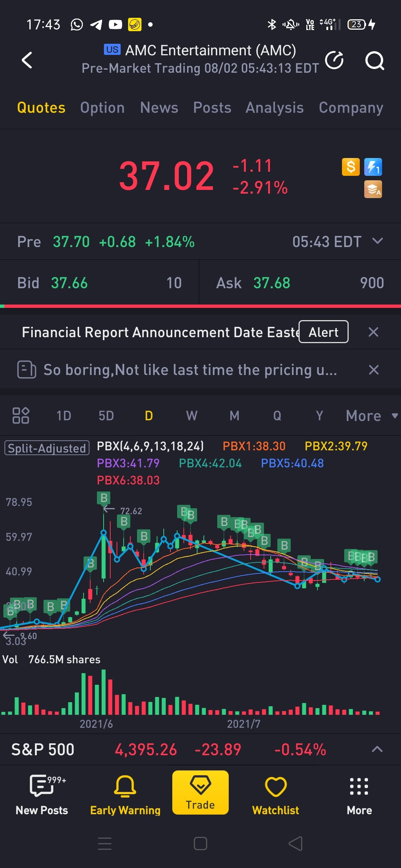This screenshot has height=868, width=401.
Task: Open the 'So boring' post preview text
Action: (190, 370)
